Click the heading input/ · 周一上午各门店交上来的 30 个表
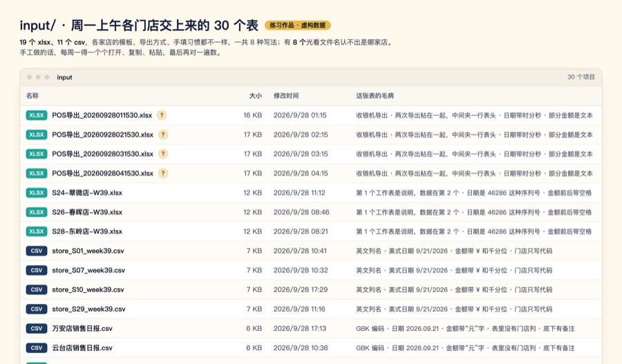 click(x=139, y=26)
